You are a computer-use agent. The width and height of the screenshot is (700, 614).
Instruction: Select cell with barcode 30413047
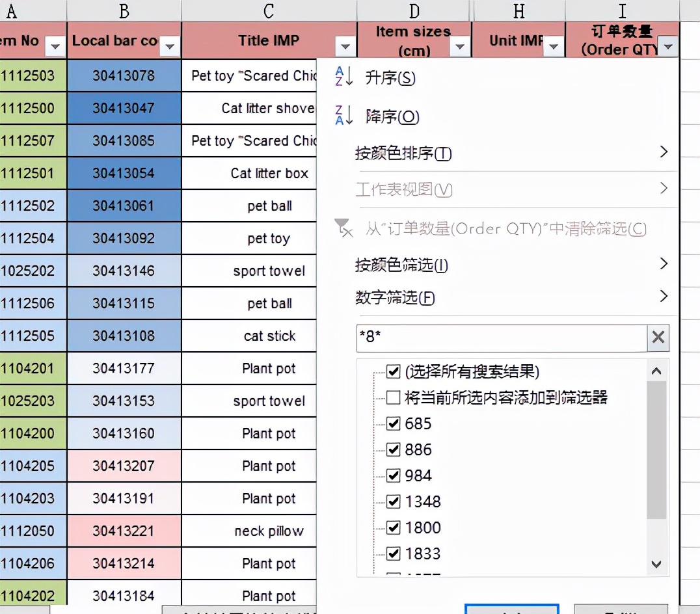click(x=124, y=108)
